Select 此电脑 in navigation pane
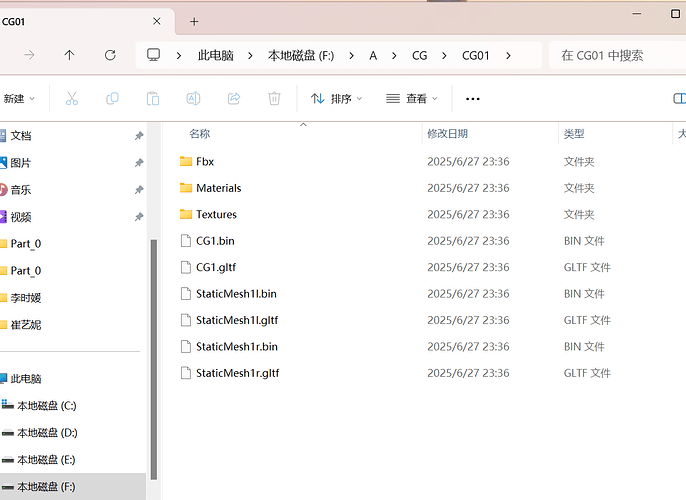This screenshot has height=500, width=686. (x=25, y=379)
